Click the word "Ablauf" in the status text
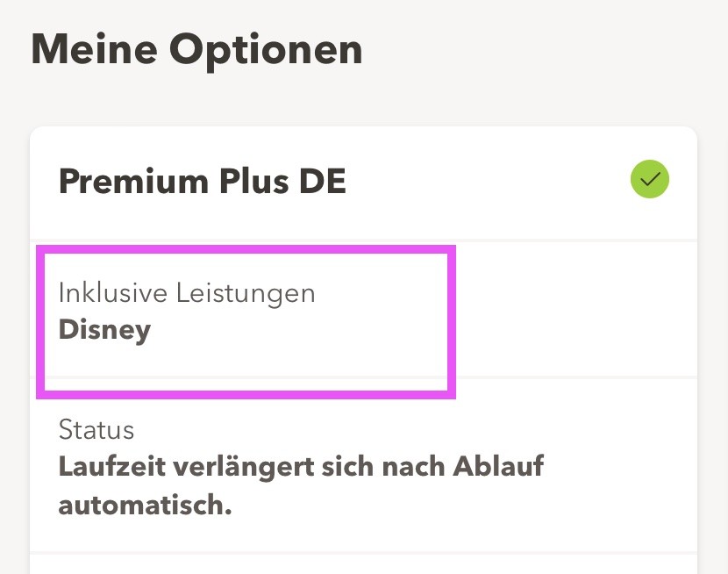Image resolution: width=728 pixels, height=574 pixels. [x=498, y=466]
